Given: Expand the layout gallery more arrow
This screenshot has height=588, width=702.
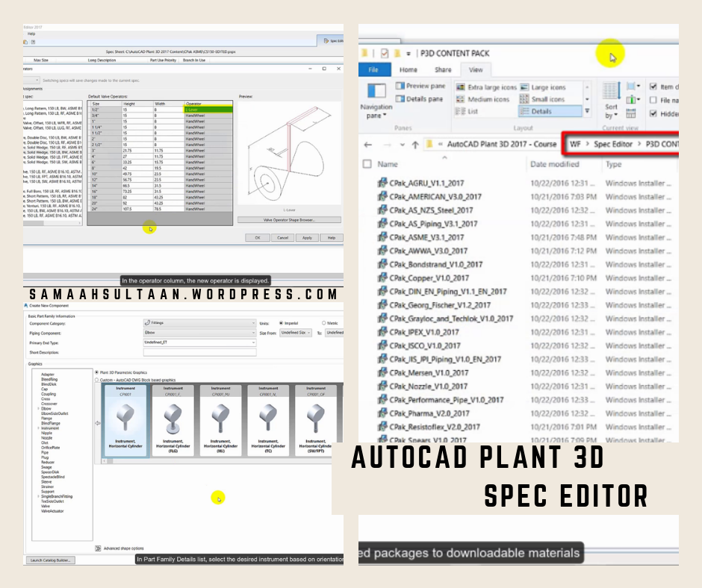Looking at the screenshot, I should tap(587, 111).
